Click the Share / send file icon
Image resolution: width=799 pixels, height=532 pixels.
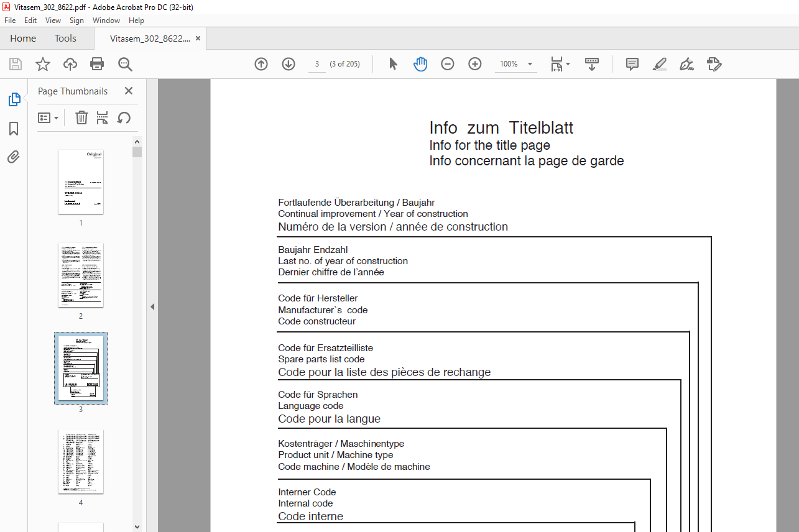pyautogui.click(x=714, y=64)
